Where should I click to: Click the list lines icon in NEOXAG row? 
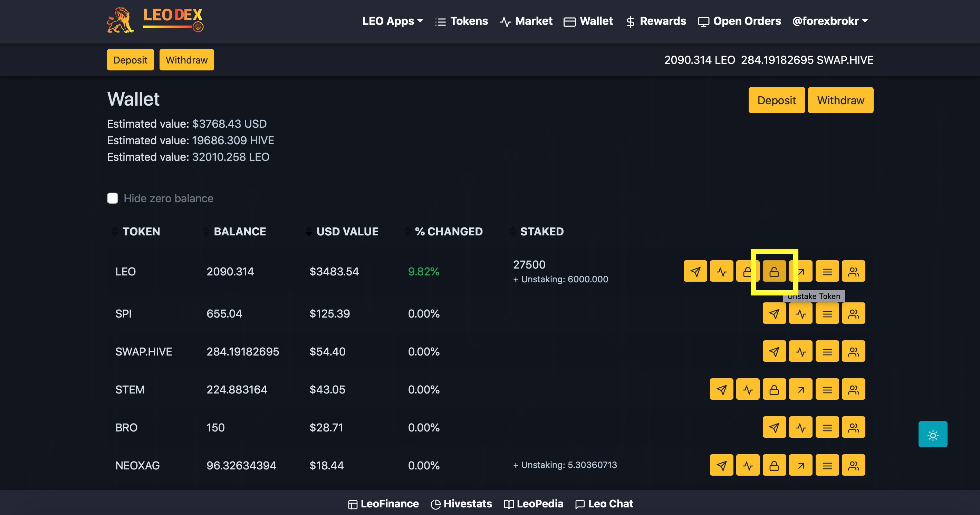[827, 466]
